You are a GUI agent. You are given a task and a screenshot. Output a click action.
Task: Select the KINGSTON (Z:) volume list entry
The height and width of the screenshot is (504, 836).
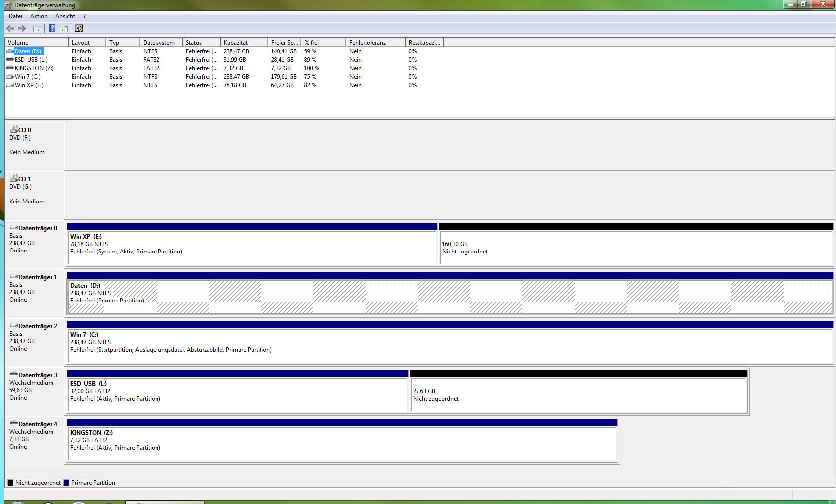click(x=34, y=68)
